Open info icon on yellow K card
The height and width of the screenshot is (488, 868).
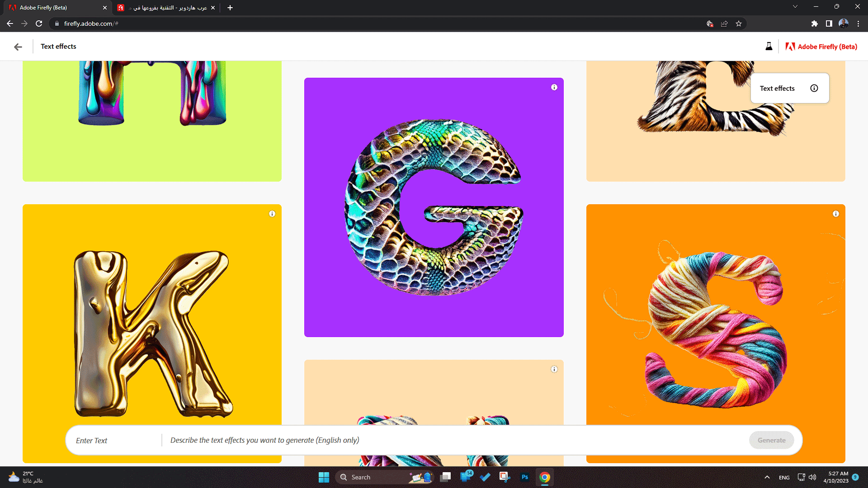click(x=272, y=214)
